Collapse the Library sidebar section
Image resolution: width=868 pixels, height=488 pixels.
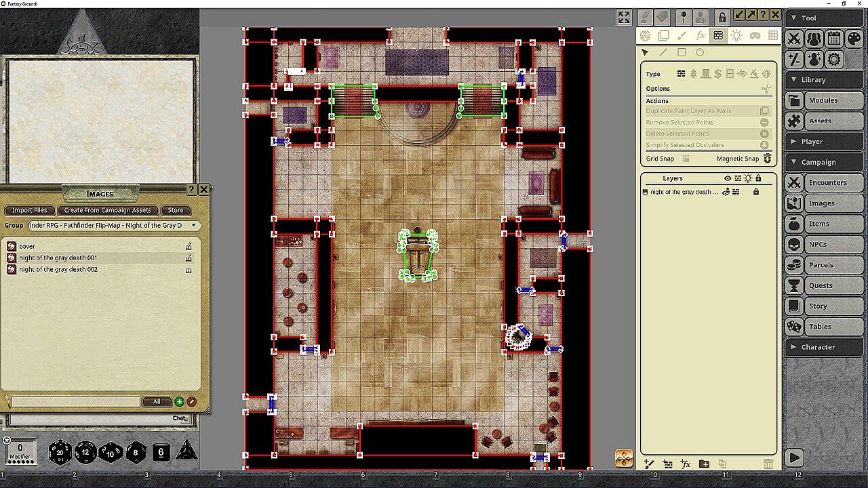(825, 79)
